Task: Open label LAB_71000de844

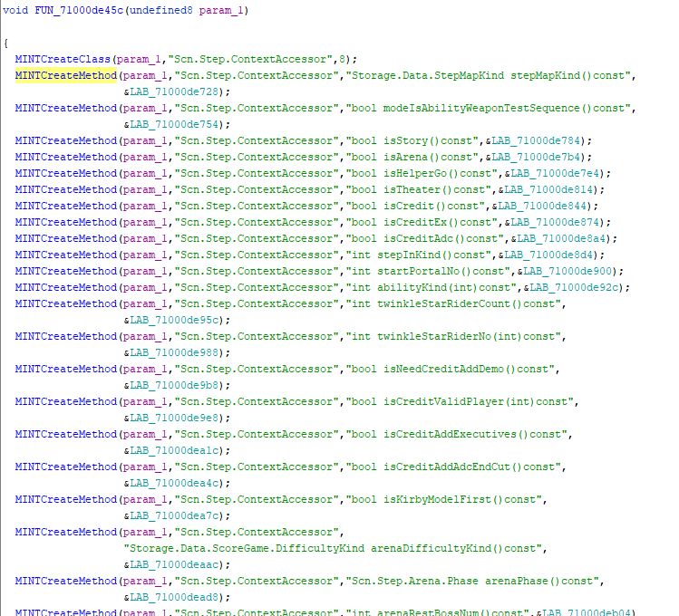Action: pos(543,206)
